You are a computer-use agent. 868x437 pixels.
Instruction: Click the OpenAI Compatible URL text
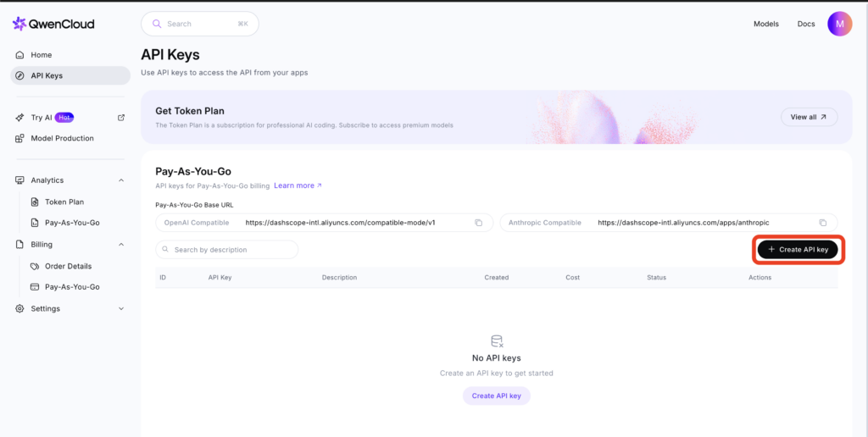pyautogui.click(x=341, y=223)
